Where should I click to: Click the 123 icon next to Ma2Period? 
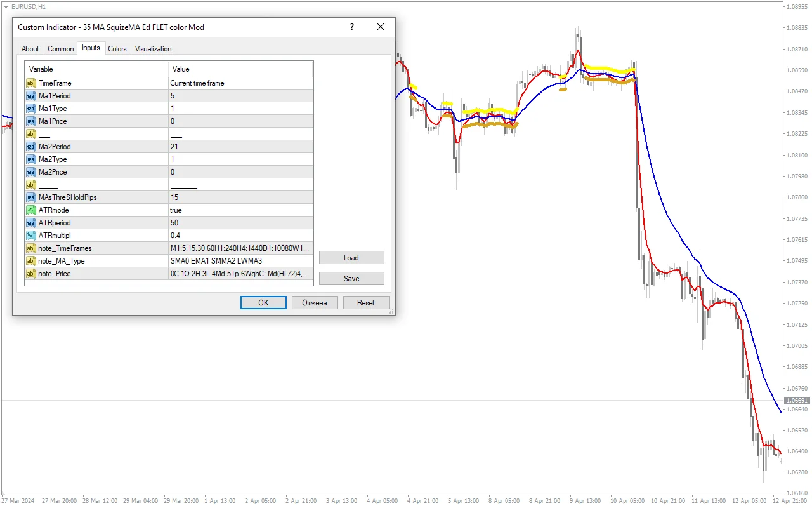click(x=30, y=146)
